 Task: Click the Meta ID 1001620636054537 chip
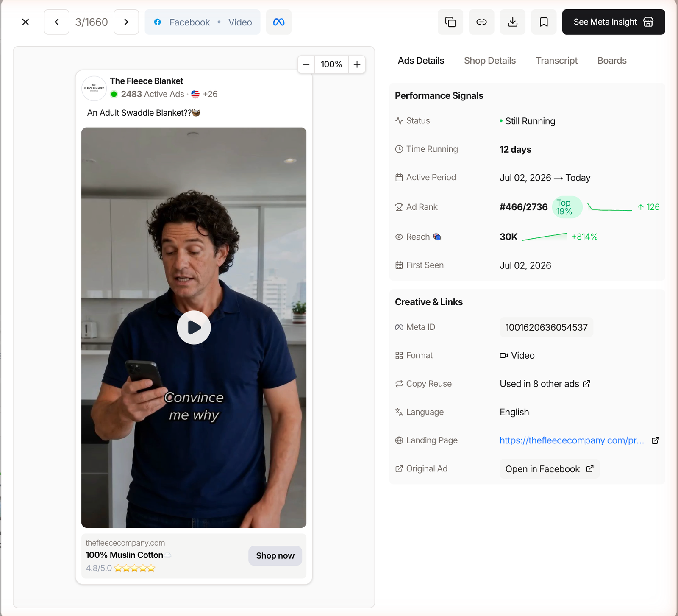click(546, 327)
